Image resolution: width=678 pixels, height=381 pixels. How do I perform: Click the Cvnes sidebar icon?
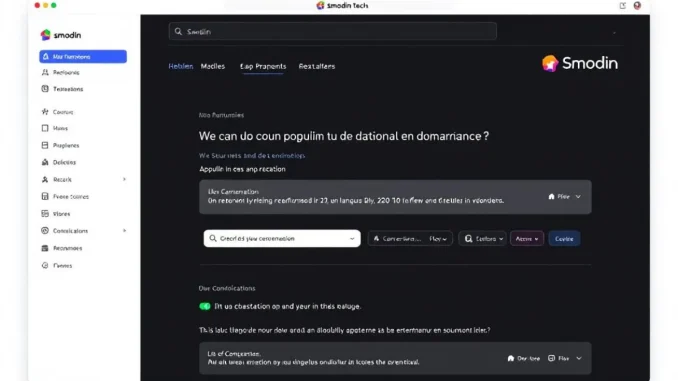point(45,266)
